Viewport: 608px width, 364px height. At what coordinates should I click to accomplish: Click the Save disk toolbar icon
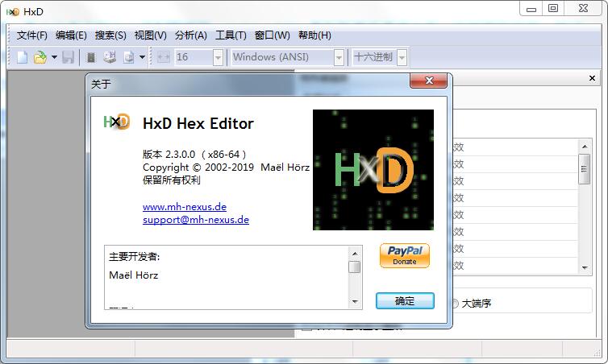tap(69, 57)
